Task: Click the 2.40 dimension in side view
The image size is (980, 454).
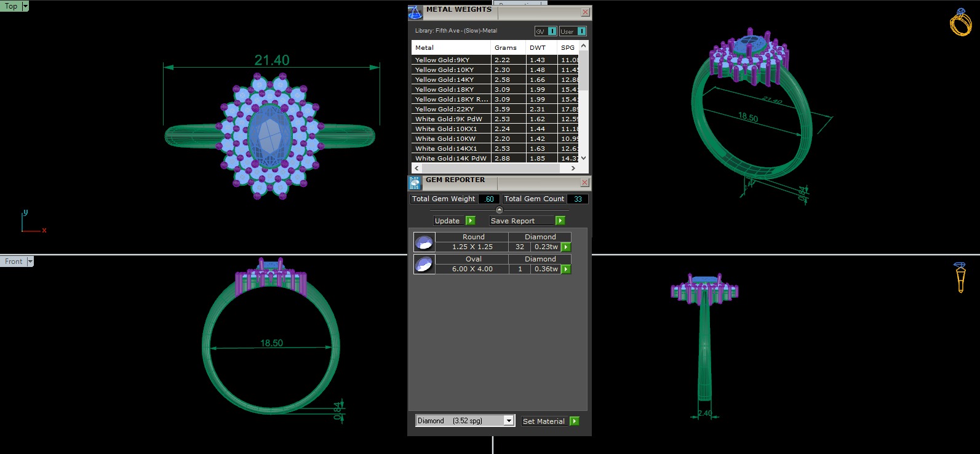Action: coord(705,413)
